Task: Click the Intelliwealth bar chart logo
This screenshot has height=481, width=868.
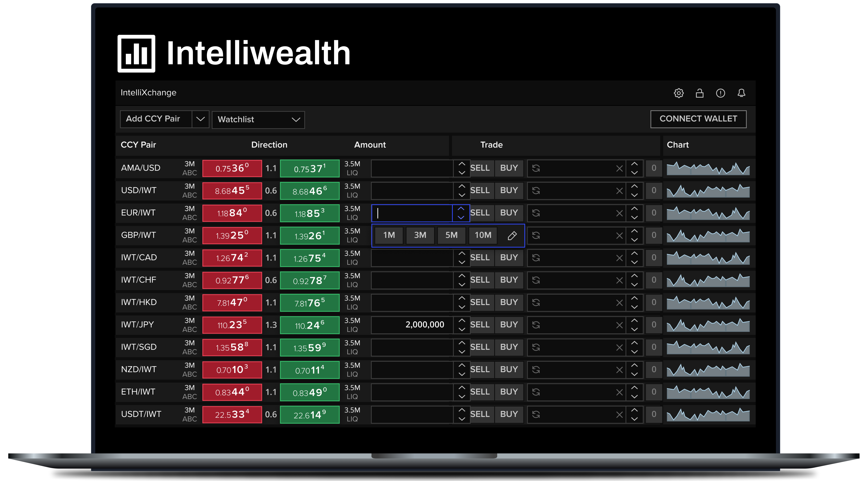Action: click(x=136, y=54)
